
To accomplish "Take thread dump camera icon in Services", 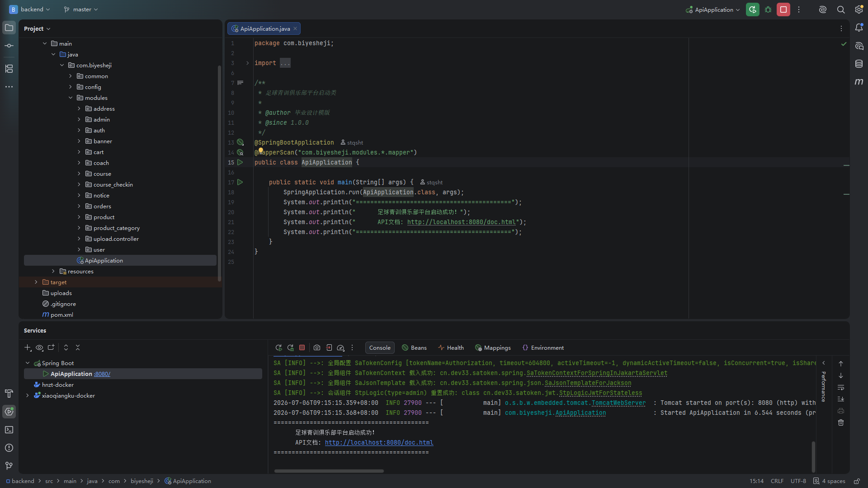I will (x=317, y=347).
